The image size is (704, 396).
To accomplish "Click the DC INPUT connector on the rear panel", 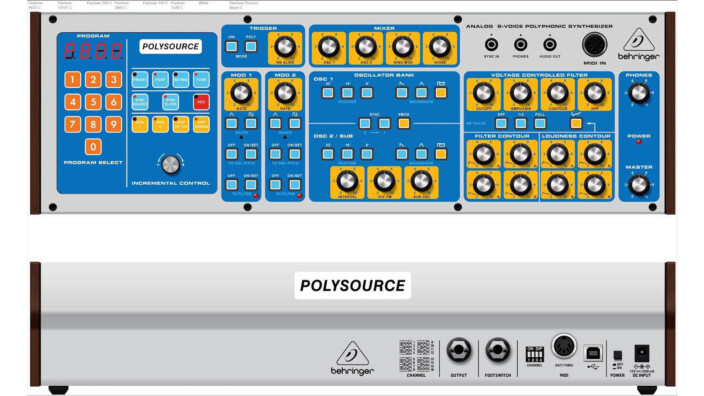I will click(642, 353).
